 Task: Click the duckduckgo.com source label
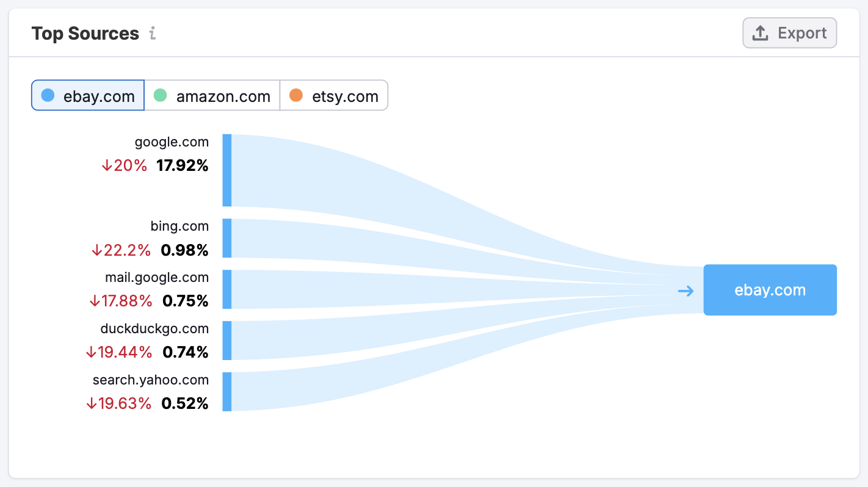154,329
